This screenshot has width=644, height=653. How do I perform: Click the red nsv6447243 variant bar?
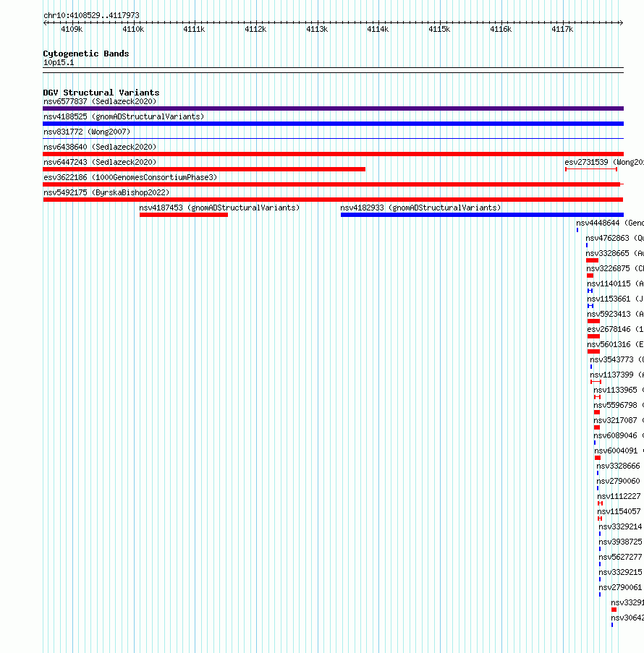click(x=204, y=169)
